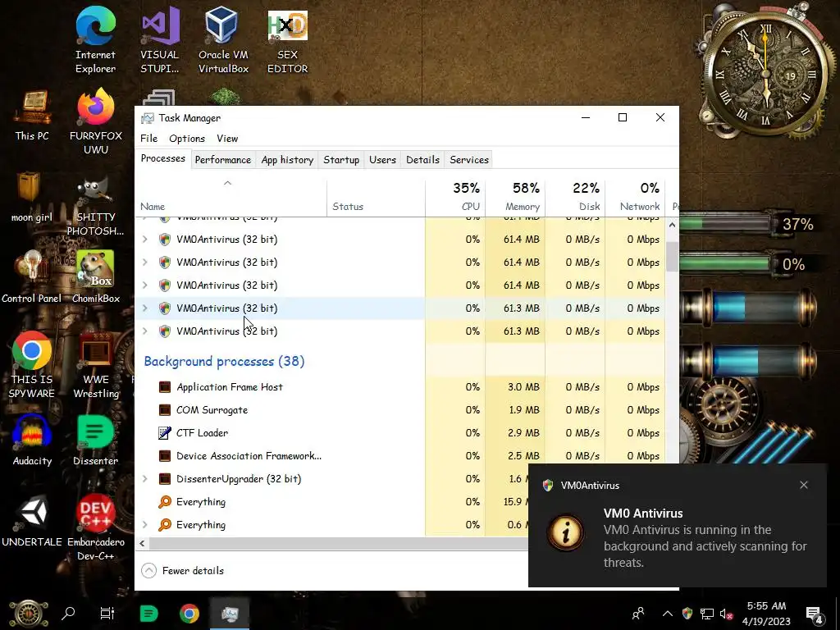Open the notification center icon
The image size is (840, 630).
click(x=815, y=614)
